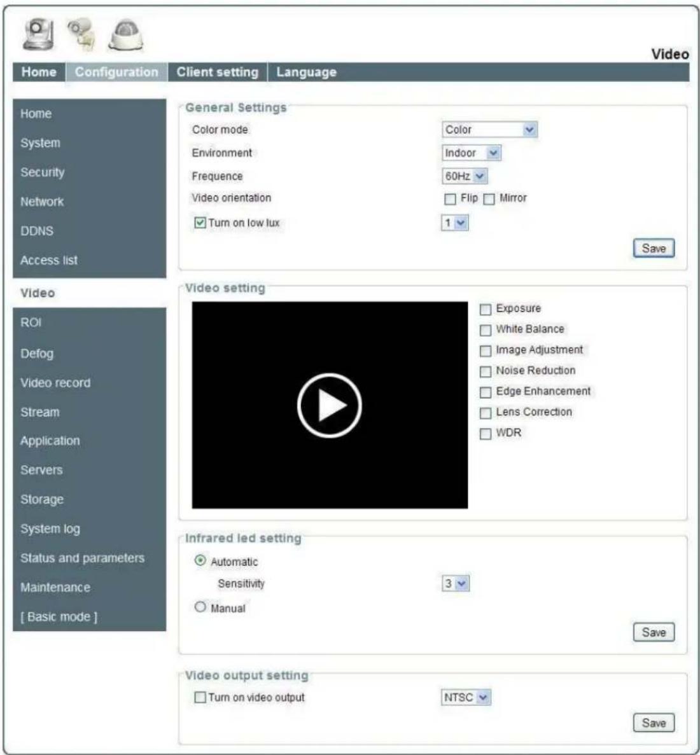Switch to the Configuration tab
Image resolution: width=700 pixels, height=755 pixels.
pyautogui.click(x=116, y=73)
